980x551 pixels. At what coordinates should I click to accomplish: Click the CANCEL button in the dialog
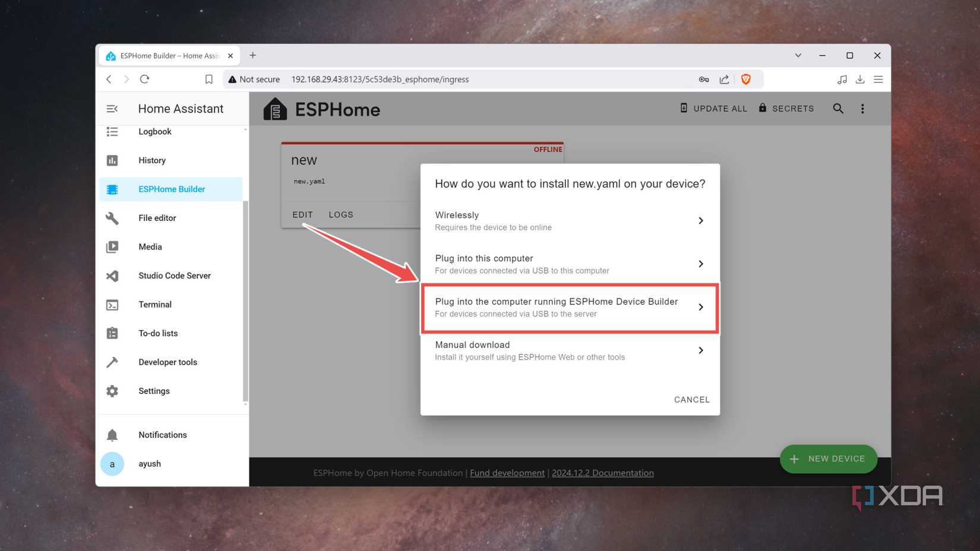pos(691,400)
